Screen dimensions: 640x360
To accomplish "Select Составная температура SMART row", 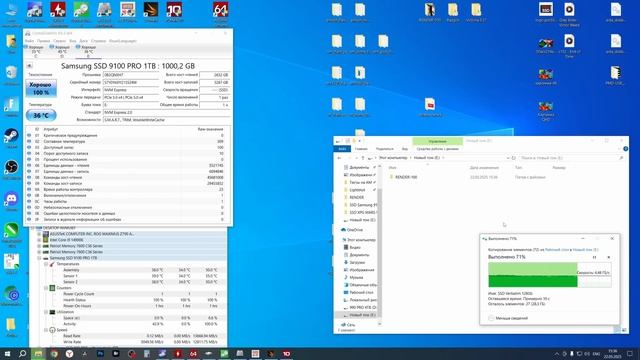I will click(127, 141).
